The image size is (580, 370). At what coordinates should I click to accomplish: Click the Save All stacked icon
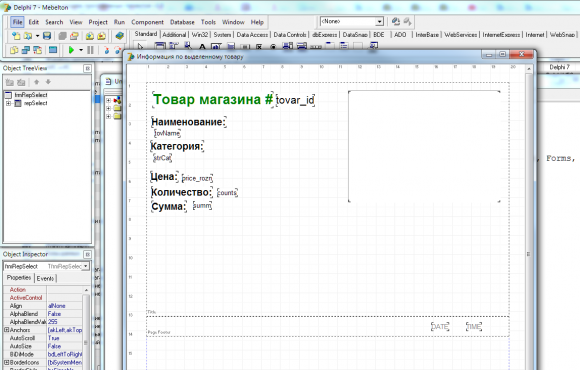click(x=63, y=36)
